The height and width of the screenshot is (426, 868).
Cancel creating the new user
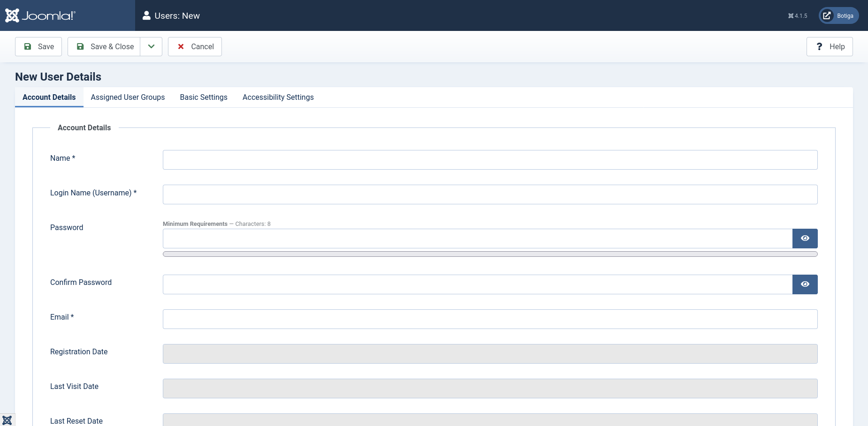195,46
